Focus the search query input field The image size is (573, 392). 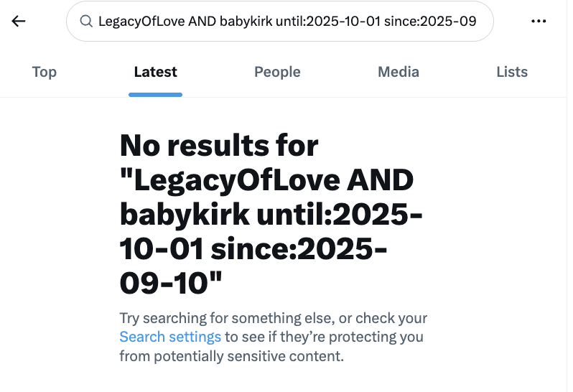click(287, 22)
